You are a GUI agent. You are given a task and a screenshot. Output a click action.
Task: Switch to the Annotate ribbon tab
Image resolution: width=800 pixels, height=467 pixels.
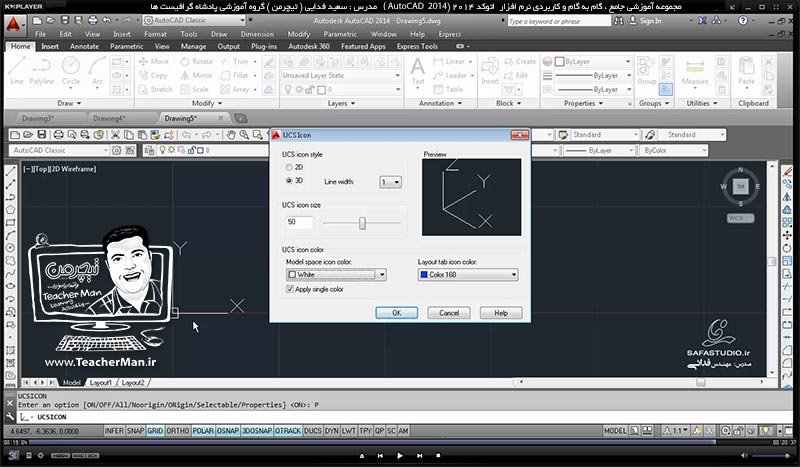pos(84,46)
